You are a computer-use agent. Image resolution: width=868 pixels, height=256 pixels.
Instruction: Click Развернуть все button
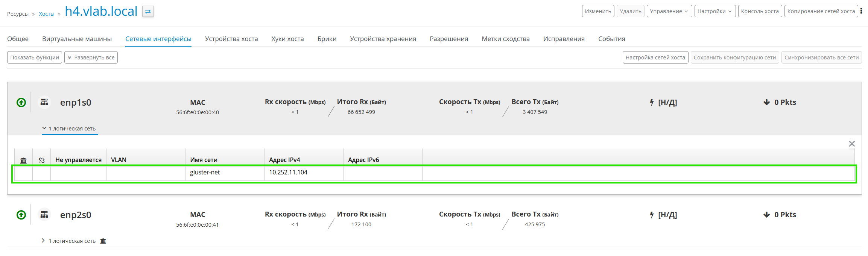point(91,58)
